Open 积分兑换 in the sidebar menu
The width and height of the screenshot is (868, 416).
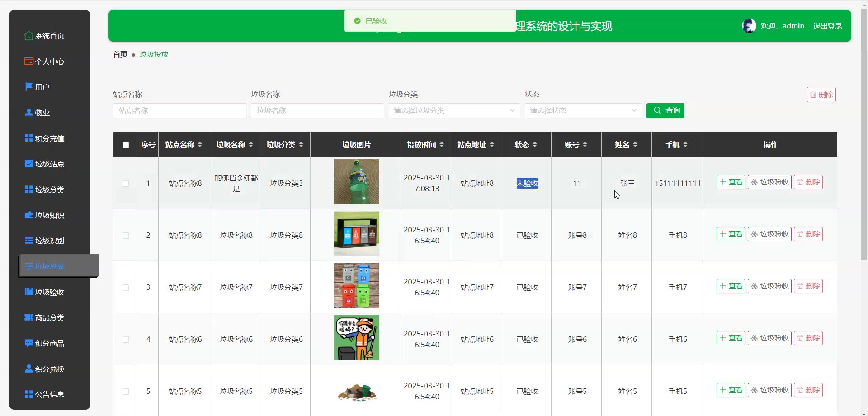pyautogui.click(x=49, y=369)
